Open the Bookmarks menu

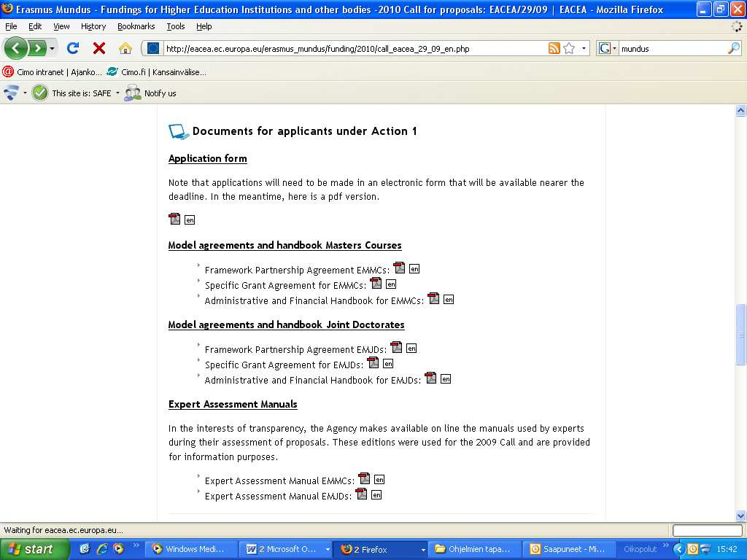coord(136,26)
